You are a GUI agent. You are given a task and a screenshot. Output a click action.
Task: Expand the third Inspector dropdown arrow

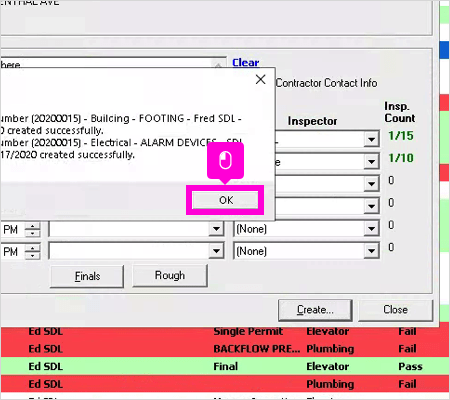click(372, 184)
